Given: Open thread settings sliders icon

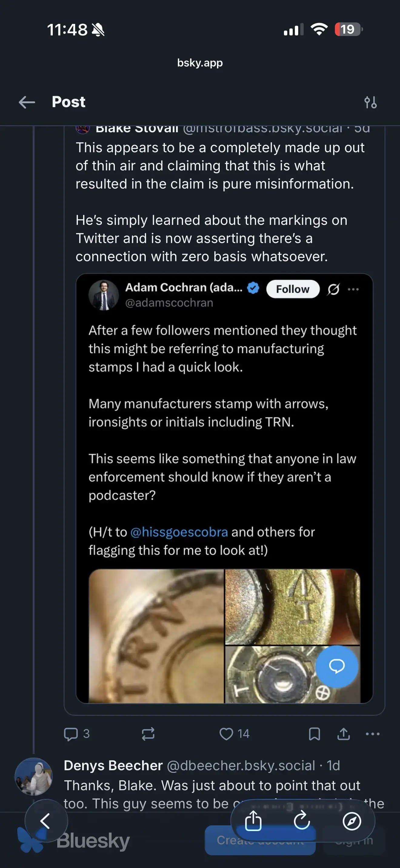Looking at the screenshot, I should [370, 102].
